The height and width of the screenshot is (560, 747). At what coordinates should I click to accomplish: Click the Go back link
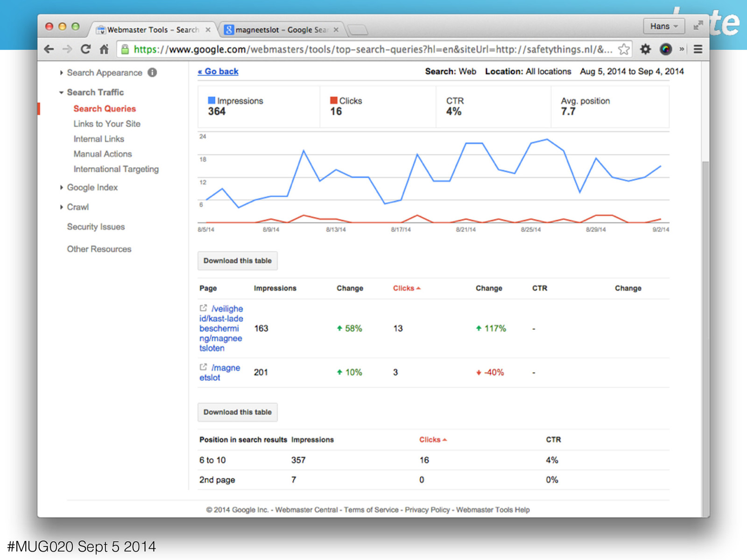point(218,71)
